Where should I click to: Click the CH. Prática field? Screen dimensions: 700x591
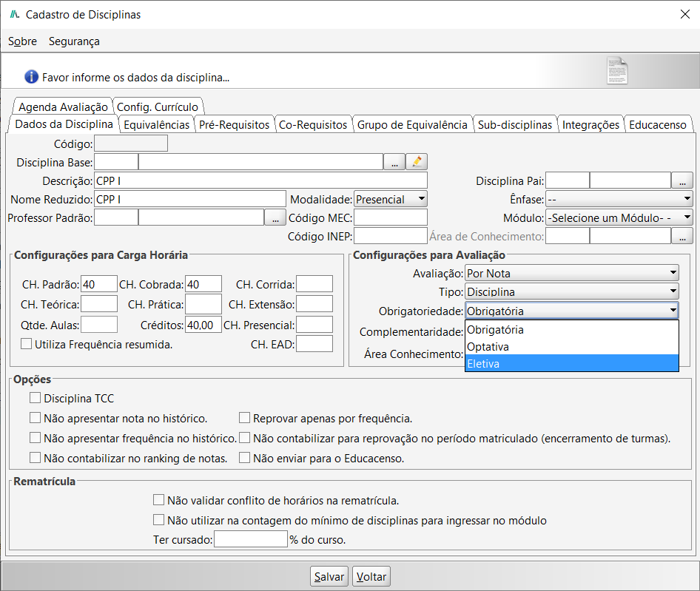(x=203, y=304)
